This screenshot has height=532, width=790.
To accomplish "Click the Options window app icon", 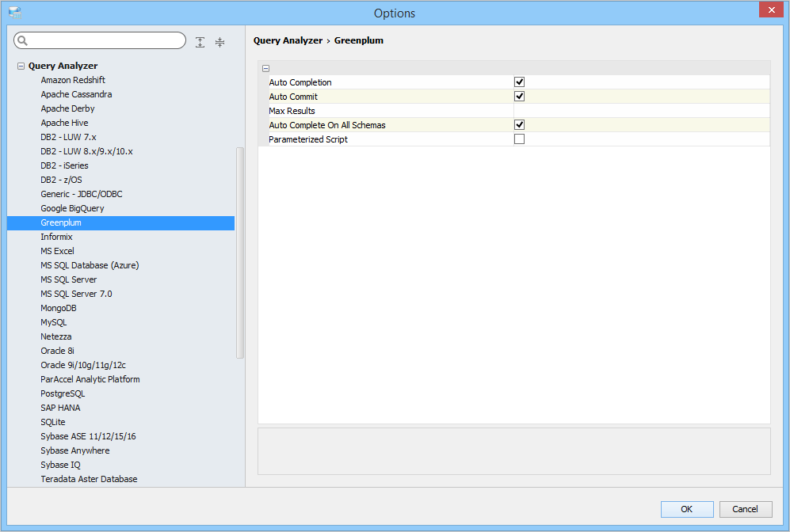I will pos(14,13).
